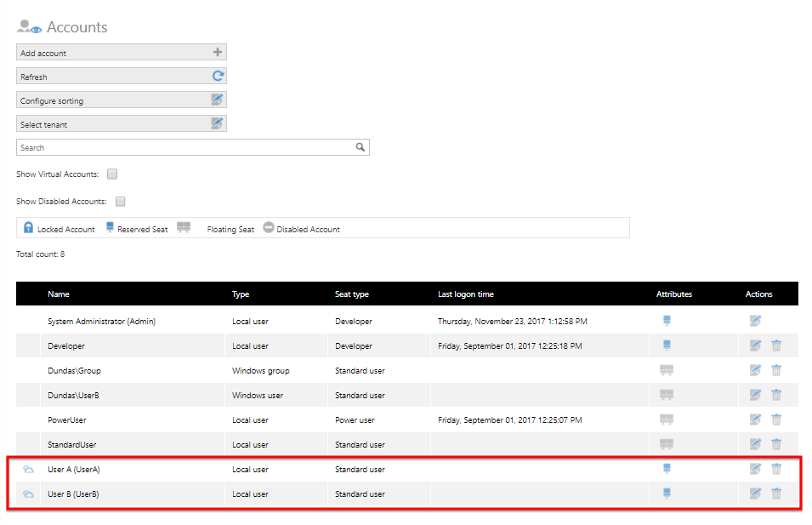This screenshot has height=525, width=812.
Task: Edit the Dundas\UserB account
Action: 756,395
